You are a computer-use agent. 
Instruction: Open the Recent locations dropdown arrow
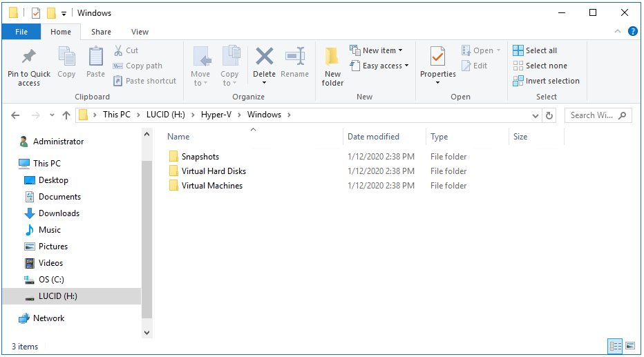tap(52, 115)
